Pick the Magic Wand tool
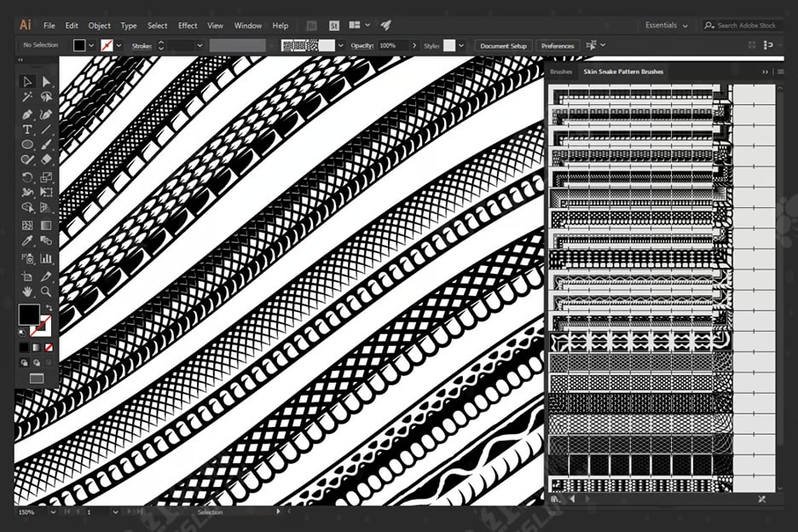 27,96
